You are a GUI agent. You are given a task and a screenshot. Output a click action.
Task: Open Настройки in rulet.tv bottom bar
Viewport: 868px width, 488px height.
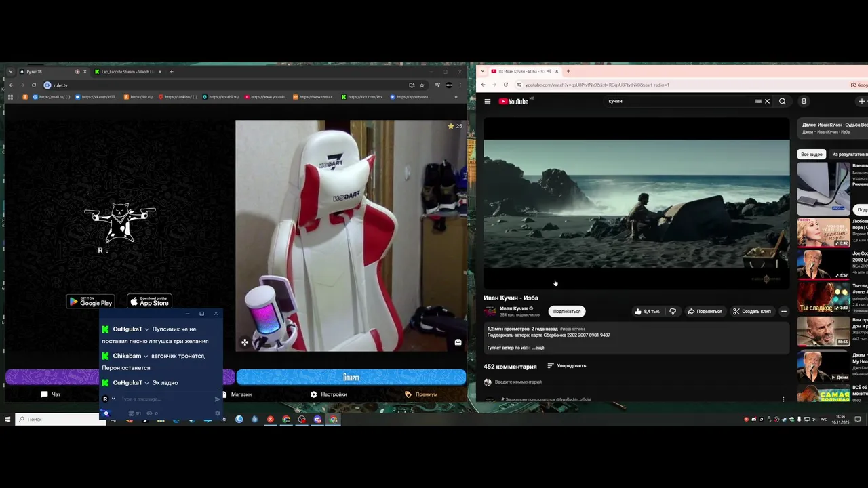(x=329, y=394)
